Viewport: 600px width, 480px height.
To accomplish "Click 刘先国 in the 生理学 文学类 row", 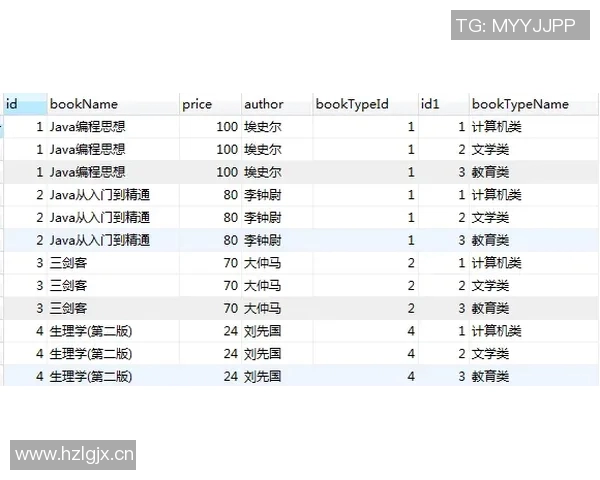I will click(x=263, y=354).
